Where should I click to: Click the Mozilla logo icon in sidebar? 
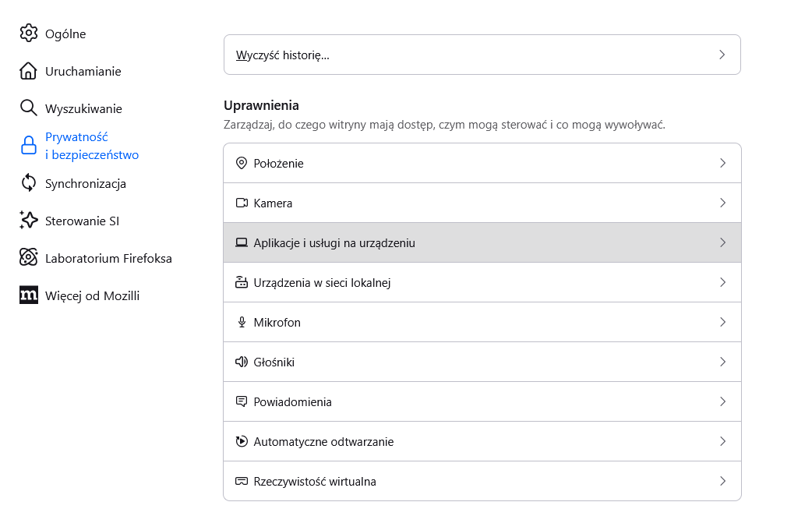[x=29, y=295]
